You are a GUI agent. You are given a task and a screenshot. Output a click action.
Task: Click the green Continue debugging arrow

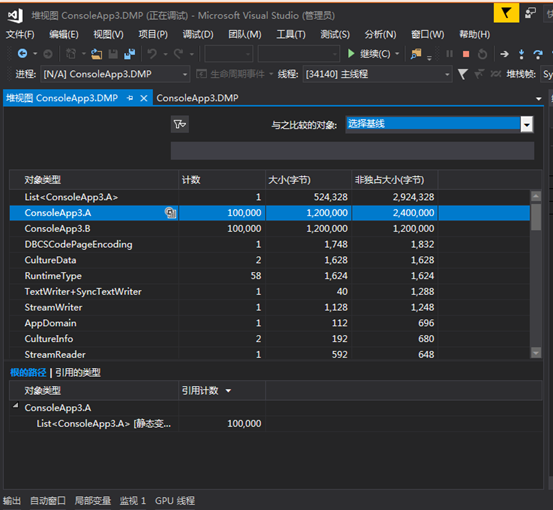coord(351,54)
